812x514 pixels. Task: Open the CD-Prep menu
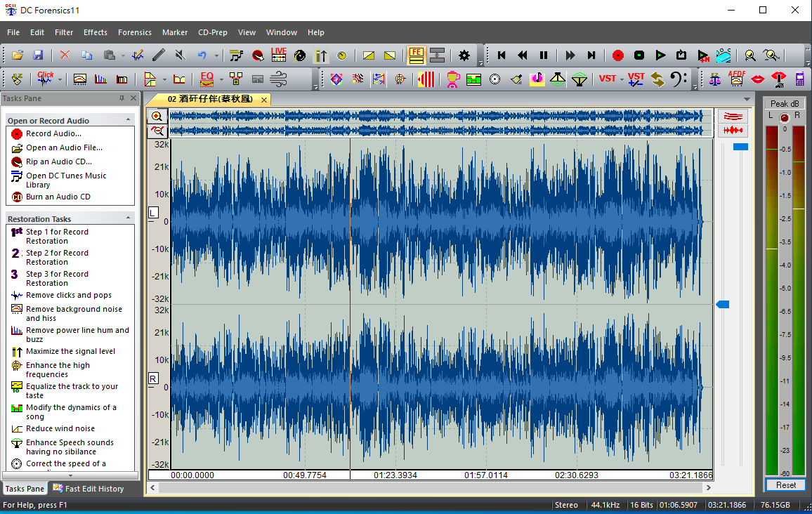(x=212, y=32)
